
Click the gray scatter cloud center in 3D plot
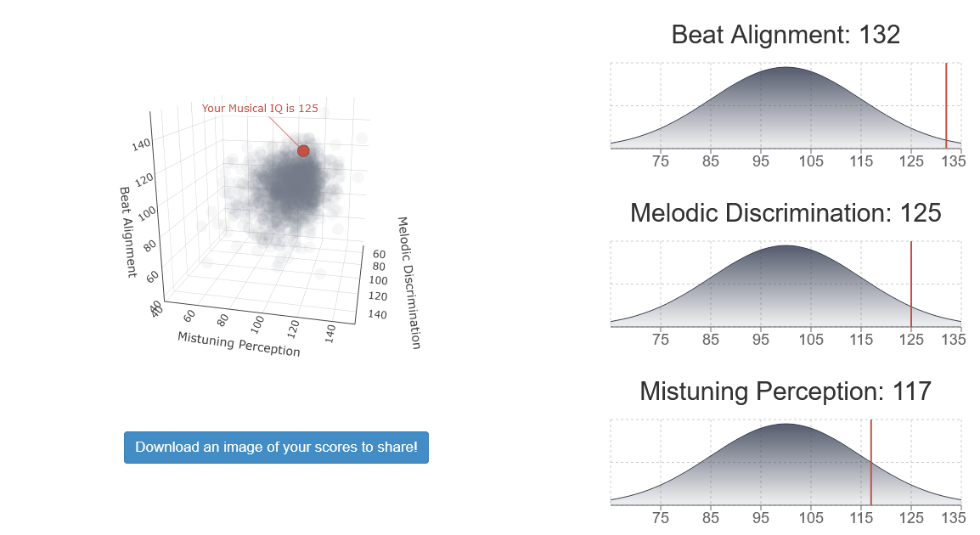(x=289, y=184)
